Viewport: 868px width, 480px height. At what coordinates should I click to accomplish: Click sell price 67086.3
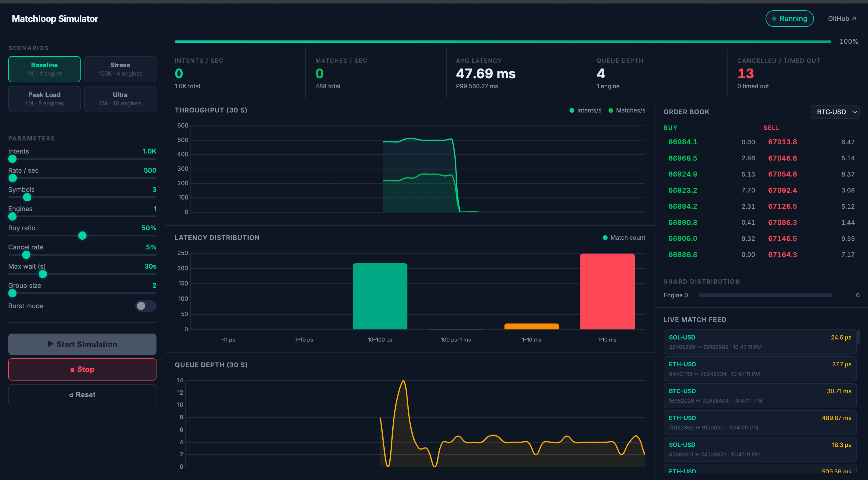pyautogui.click(x=782, y=222)
